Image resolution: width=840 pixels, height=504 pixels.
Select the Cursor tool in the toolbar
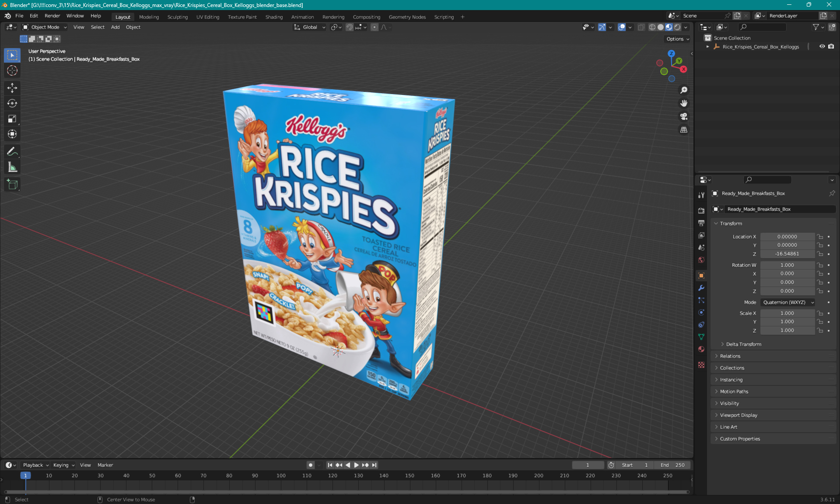tap(12, 70)
